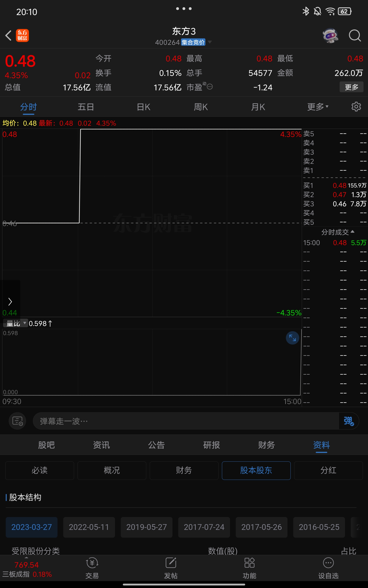Choose date 2022-05-11
Image resolution: width=368 pixels, height=588 pixels.
[x=89, y=527]
